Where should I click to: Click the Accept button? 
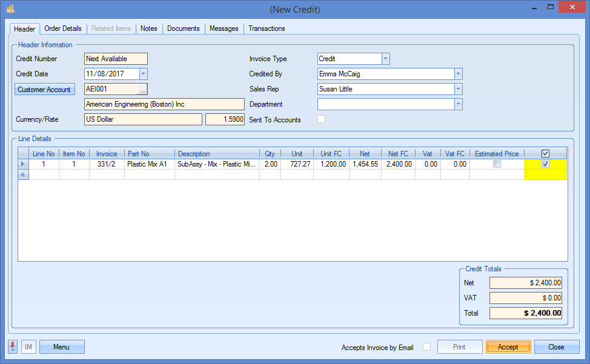tap(508, 347)
